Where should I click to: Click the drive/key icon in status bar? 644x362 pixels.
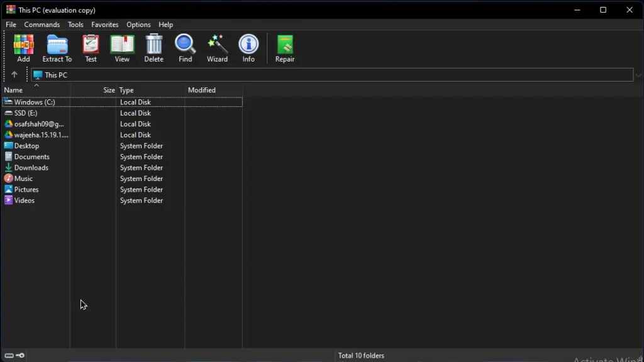(14, 356)
